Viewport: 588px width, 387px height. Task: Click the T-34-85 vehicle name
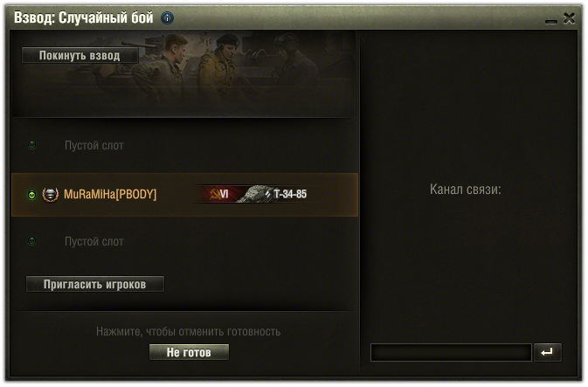290,194
